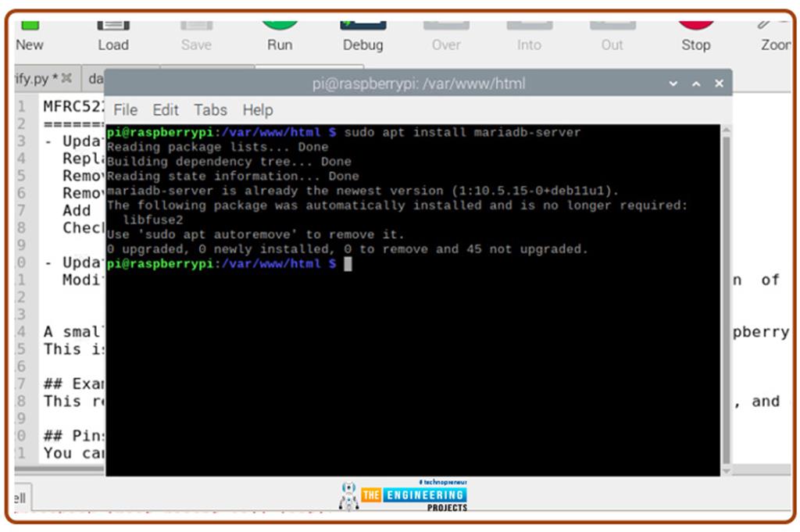Start the Debug tool
The image size is (800, 532).
(362, 27)
